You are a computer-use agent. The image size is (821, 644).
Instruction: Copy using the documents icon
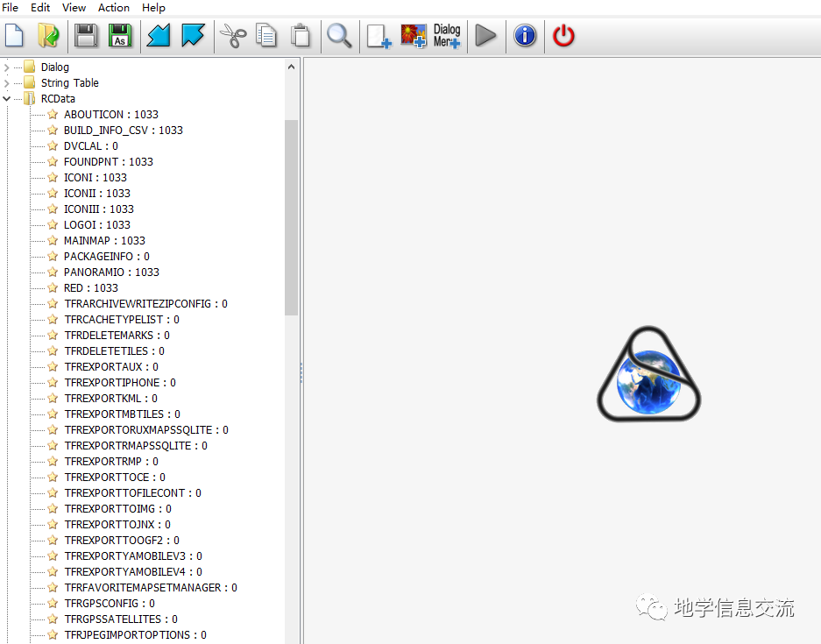coord(266,36)
